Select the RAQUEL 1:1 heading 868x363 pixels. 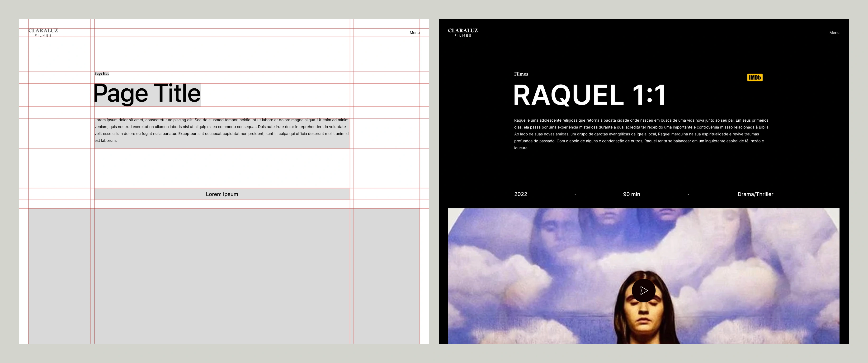click(x=590, y=95)
